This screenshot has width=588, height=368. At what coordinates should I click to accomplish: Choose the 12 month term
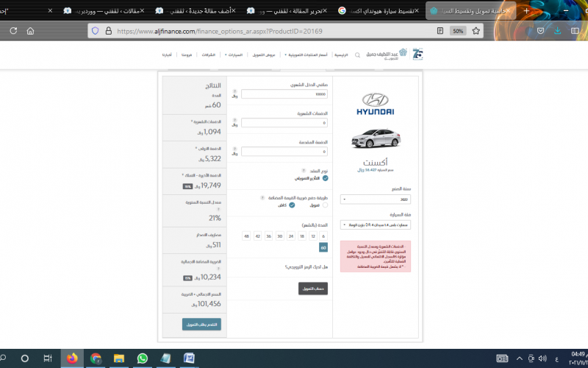pyautogui.click(x=313, y=236)
